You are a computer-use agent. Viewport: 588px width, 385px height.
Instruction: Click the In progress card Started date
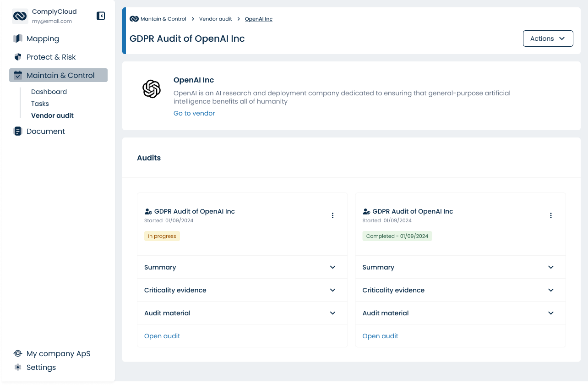[x=169, y=220]
